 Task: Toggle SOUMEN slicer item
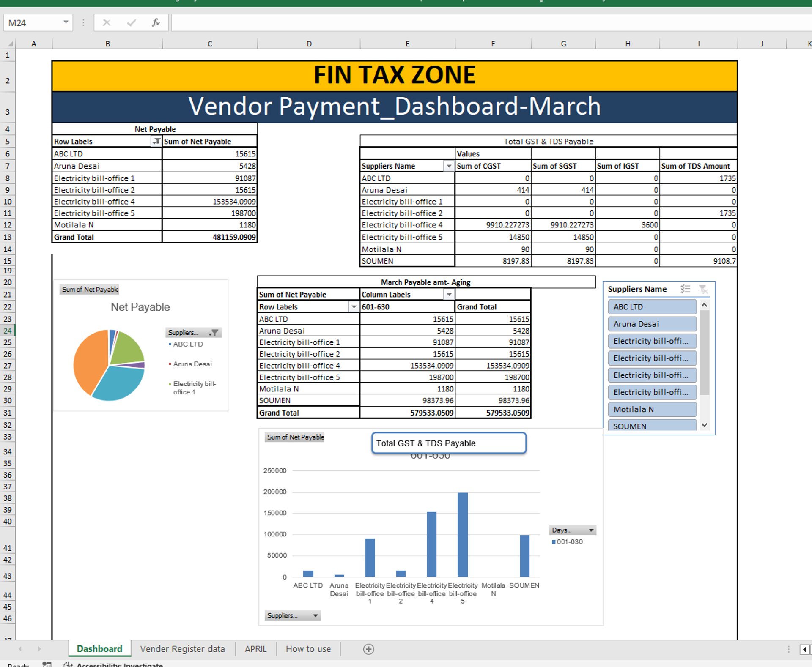[x=652, y=426]
